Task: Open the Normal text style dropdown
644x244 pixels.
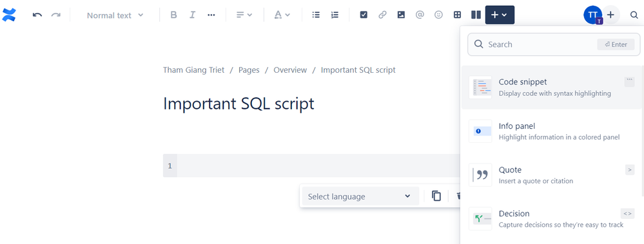Action: pos(115,15)
